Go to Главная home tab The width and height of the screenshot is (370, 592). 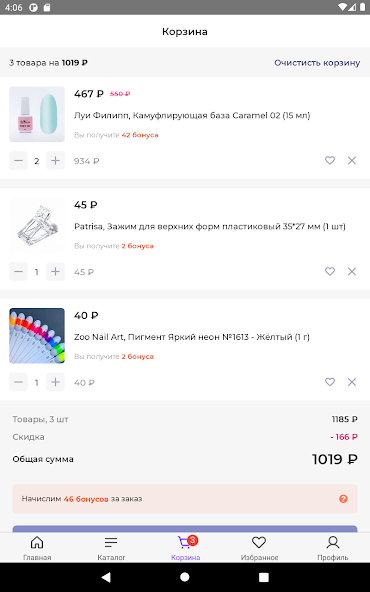click(37, 548)
